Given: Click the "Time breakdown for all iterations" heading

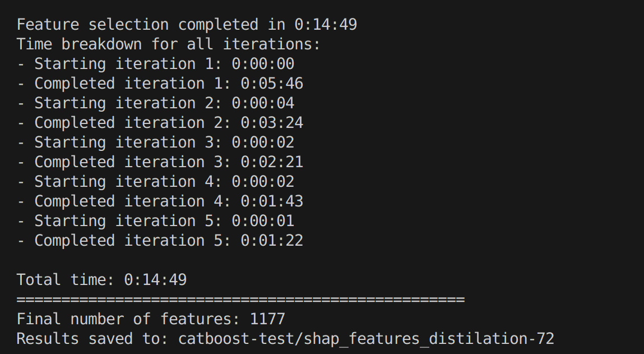Looking at the screenshot, I should point(168,44).
